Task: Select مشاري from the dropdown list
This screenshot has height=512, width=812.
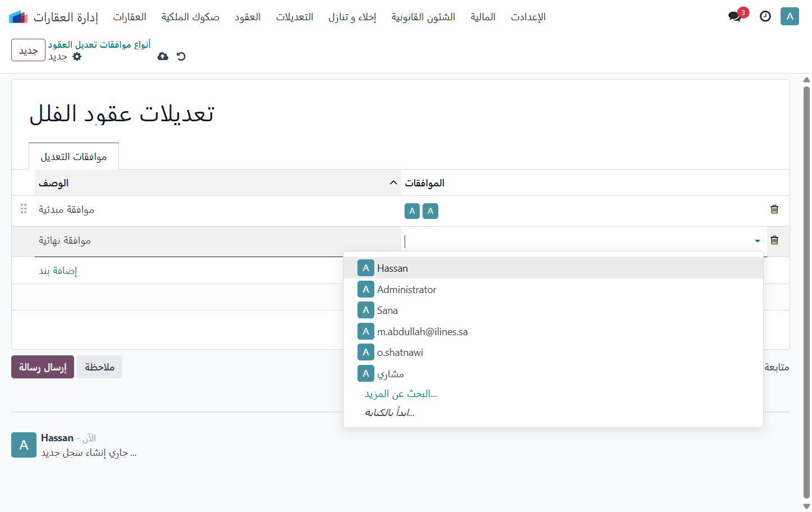Action: point(553,374)
